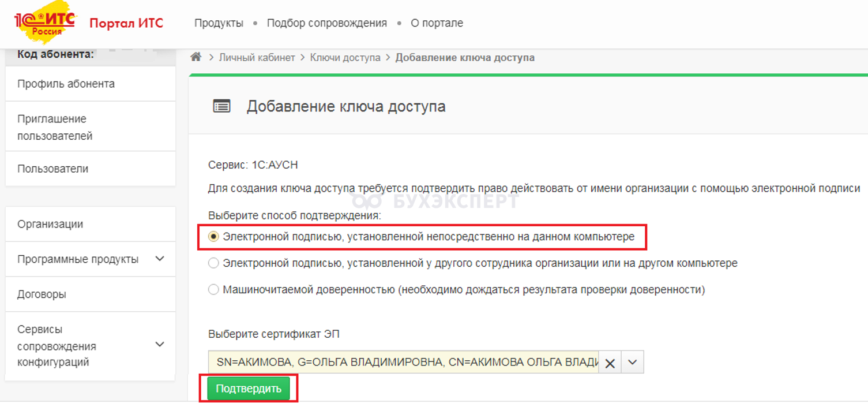Select machine-readable power of attorney option
Screen dimensions: 868x403
213,290
